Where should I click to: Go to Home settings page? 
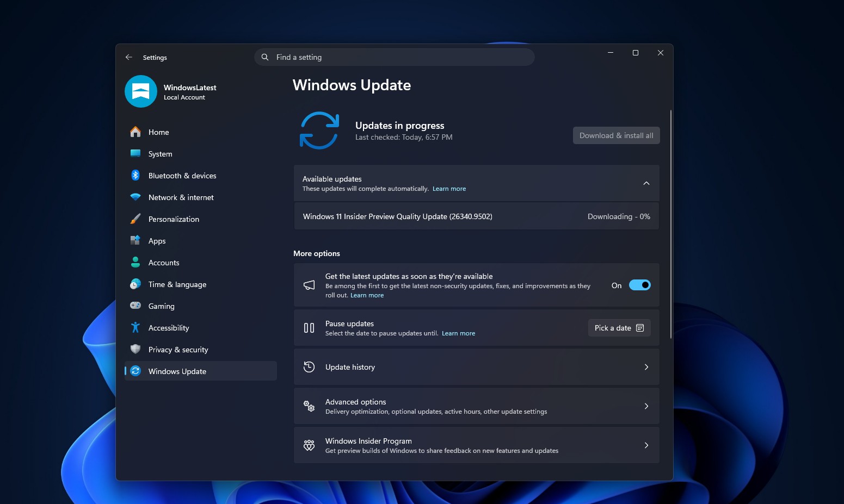click(x=201, y=132)
